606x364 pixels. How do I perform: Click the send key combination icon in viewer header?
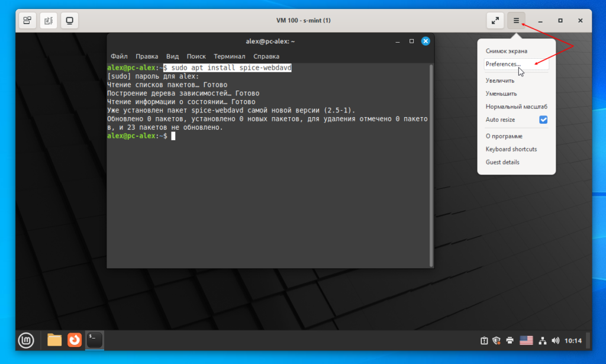tap(27, 21)
